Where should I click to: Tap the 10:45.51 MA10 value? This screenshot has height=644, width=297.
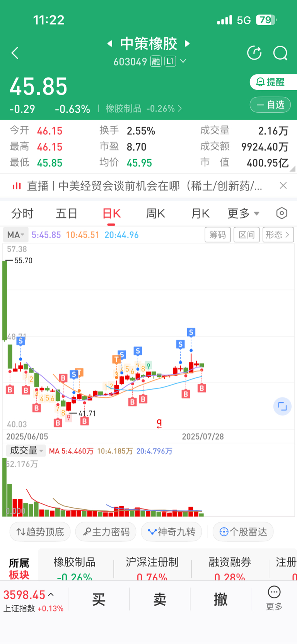(82, 235)
